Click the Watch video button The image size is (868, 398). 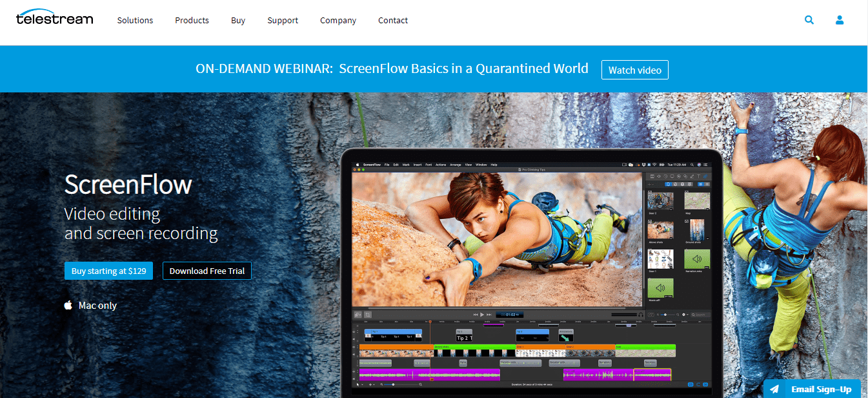point(635,70)
